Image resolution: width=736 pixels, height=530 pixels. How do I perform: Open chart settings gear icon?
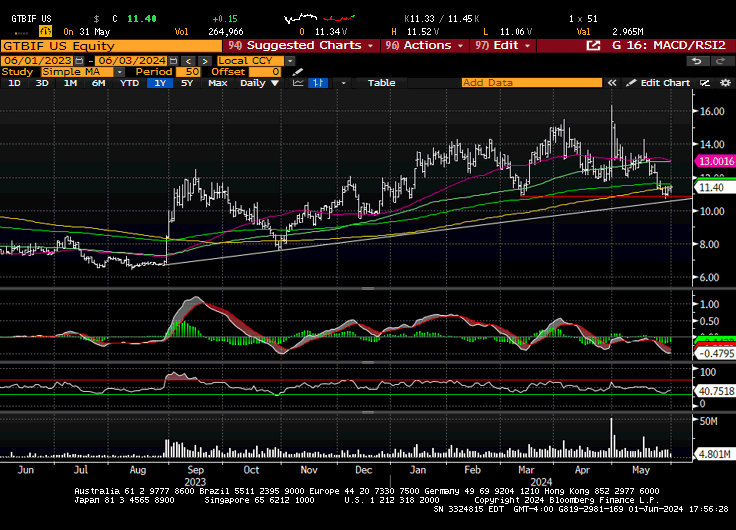pos(725,83)
